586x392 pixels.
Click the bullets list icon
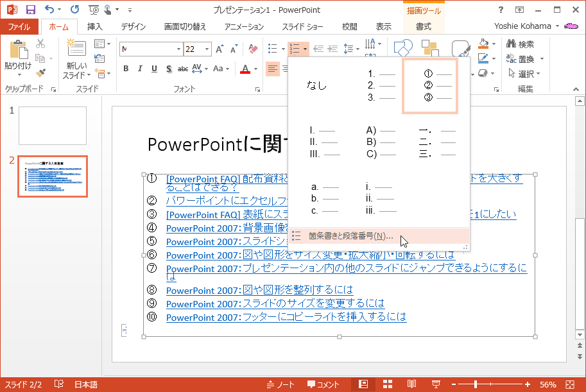click(x=272, y=49)
